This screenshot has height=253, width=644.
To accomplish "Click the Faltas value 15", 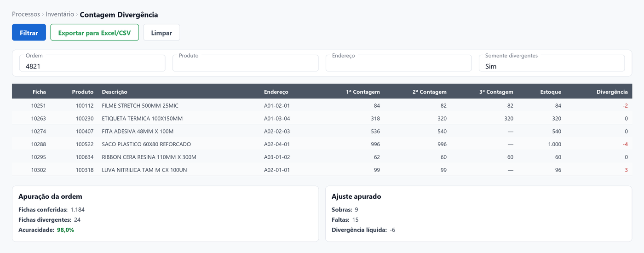I will (355, 219).
